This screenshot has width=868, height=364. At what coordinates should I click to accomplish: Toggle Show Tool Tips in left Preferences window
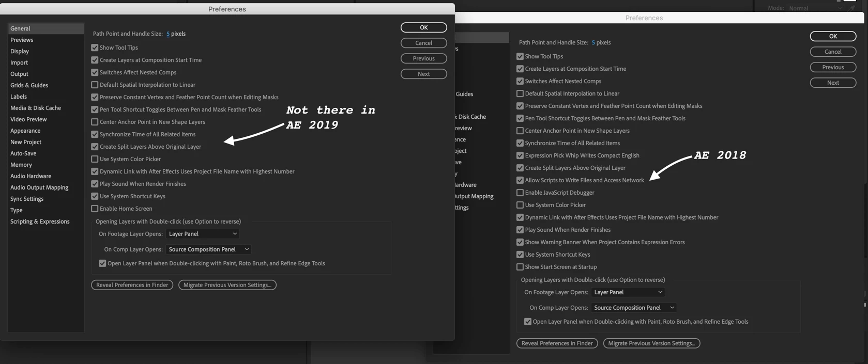(95, 48)
